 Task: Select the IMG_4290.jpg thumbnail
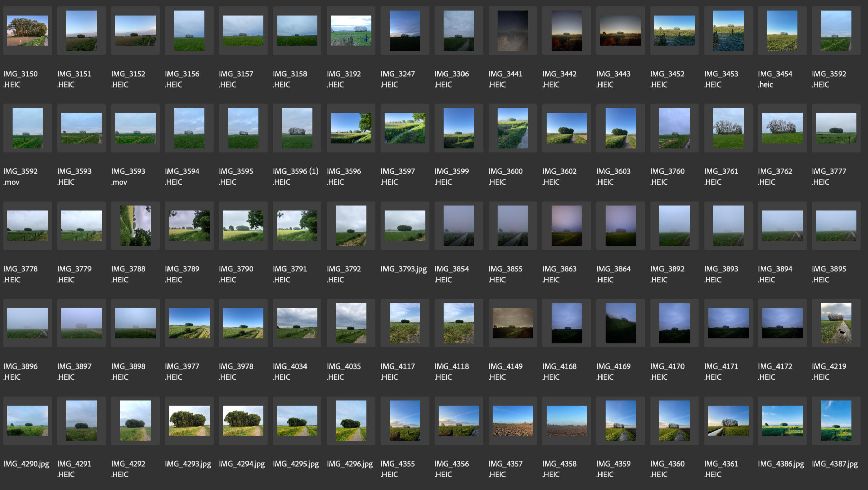(x=27, y=420)
